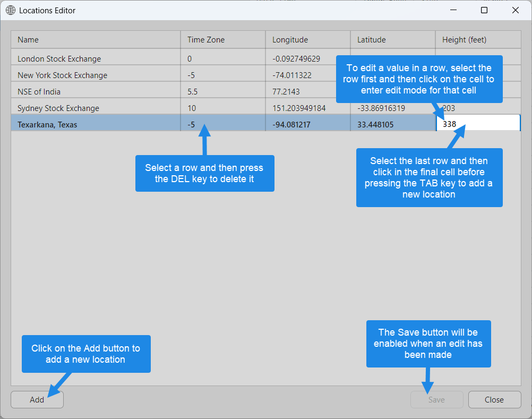Sort by the Name column header
The width and height of the screenshot is (532, 419).
click(x=96, y=40)
